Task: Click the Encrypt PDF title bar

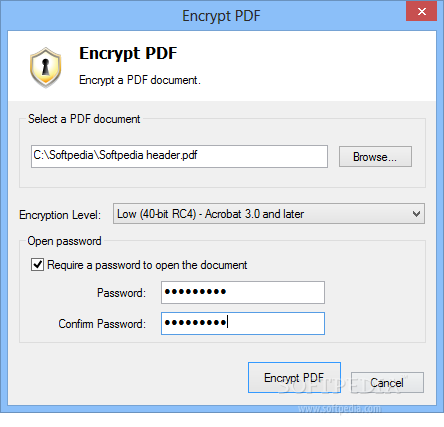Action: click(x=221, y=16)
